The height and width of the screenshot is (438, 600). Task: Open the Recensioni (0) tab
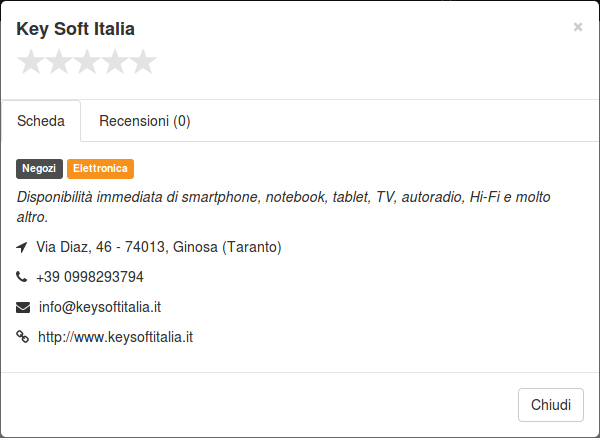[145, 121]
